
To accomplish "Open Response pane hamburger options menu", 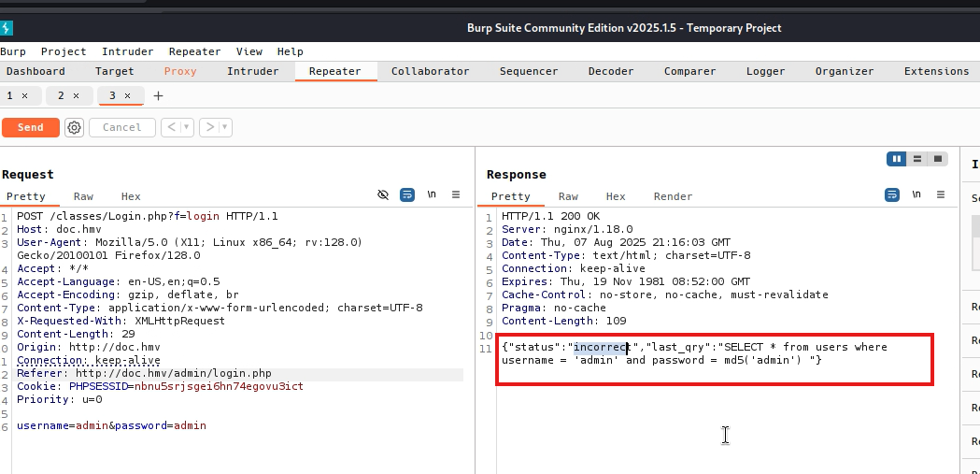I will [941, 195].
